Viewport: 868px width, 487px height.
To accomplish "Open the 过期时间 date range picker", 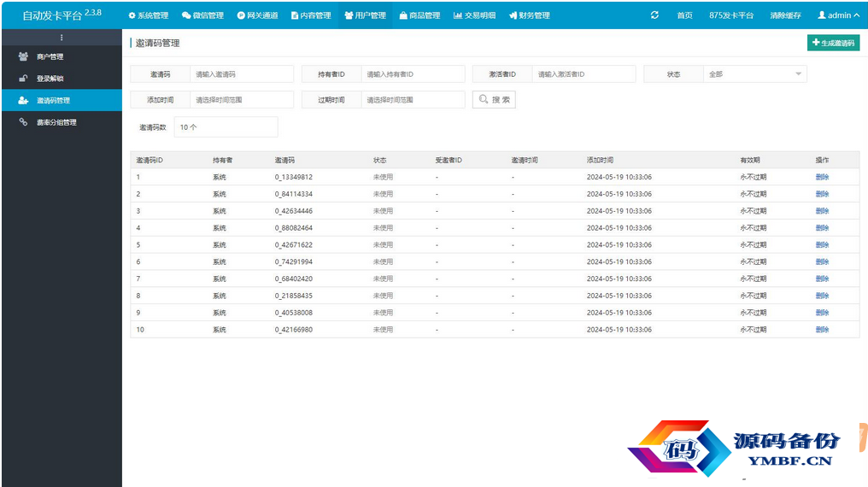I will pos(413,100).
